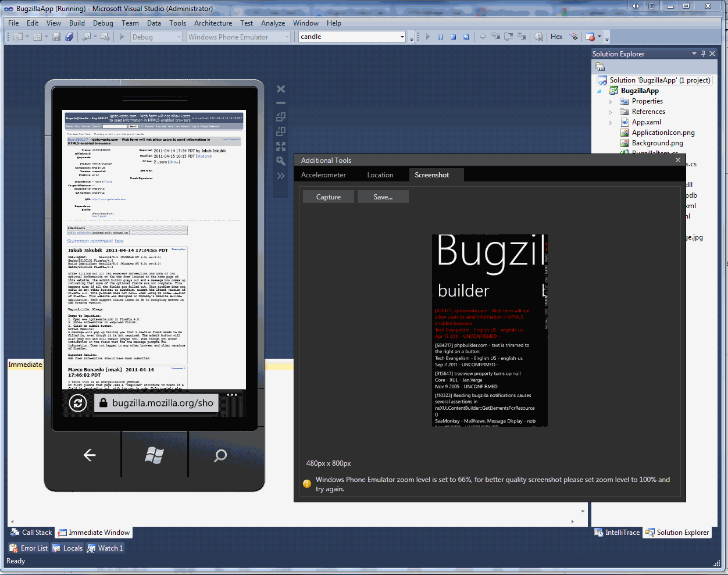
Task: Select Background.png in Solution Explorer
Action: (657, 143)
